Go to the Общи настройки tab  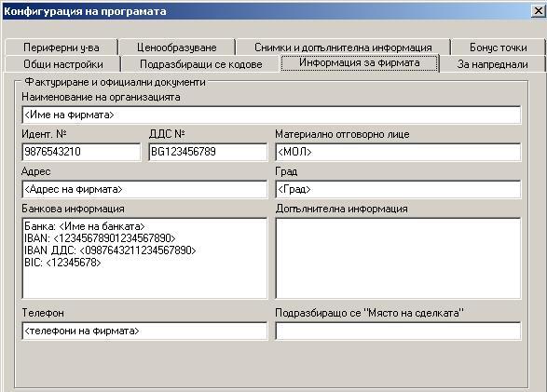[63, 64]
